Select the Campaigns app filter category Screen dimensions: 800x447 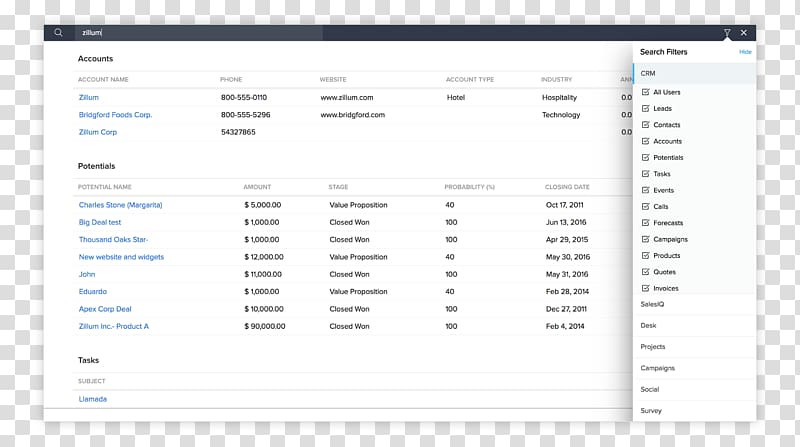(694, 368)
